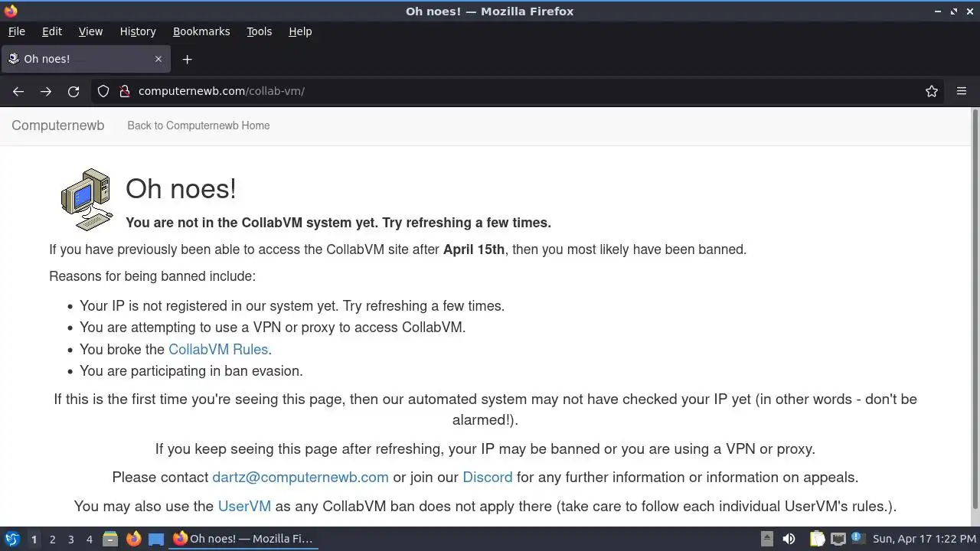Open the Edit menu
This screenshot has height=551, width=980.
pyautogui.click(x=52, y=31)
